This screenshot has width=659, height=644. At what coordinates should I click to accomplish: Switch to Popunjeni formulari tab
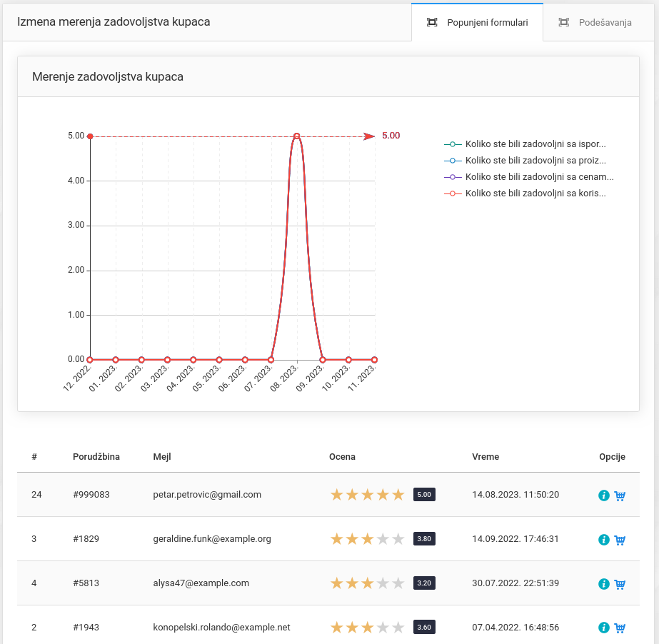[x=478, y=22]
